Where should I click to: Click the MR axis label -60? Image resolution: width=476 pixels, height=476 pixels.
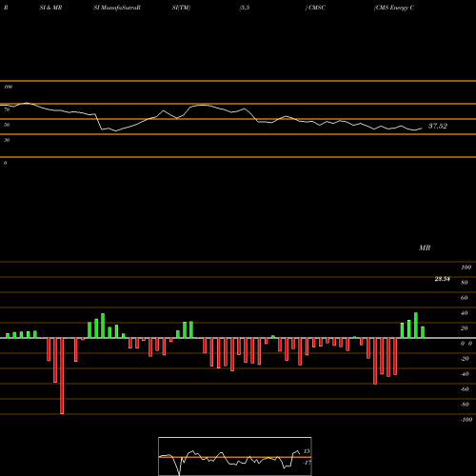click(x=465, y=389)
